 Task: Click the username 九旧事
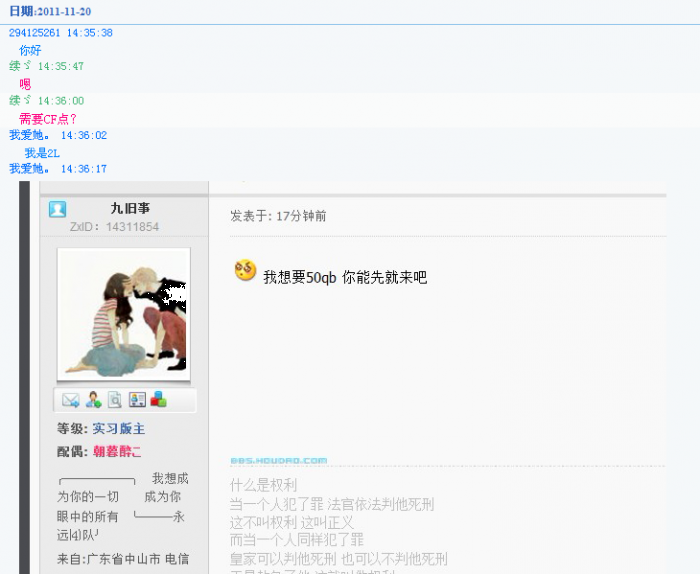click(130, 208)
